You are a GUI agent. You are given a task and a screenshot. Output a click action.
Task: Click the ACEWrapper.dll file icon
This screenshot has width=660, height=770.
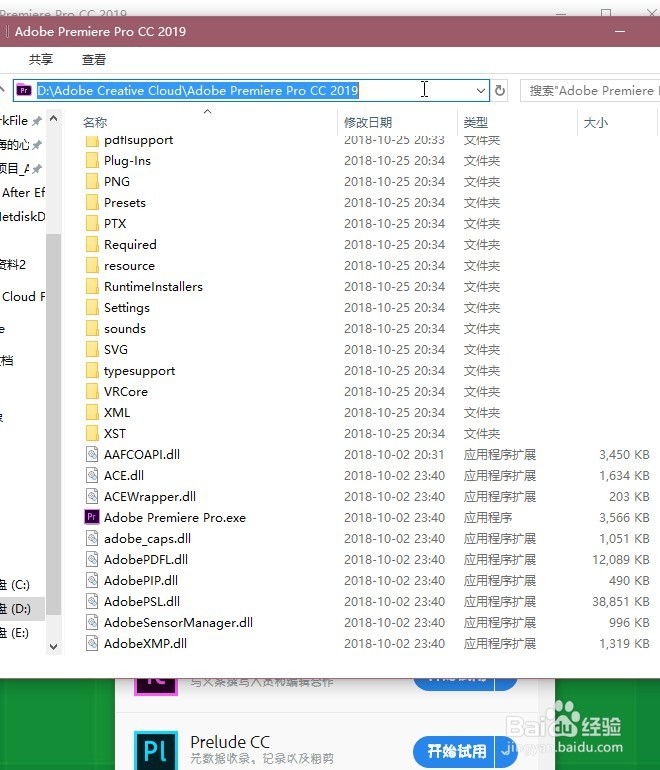92,496
